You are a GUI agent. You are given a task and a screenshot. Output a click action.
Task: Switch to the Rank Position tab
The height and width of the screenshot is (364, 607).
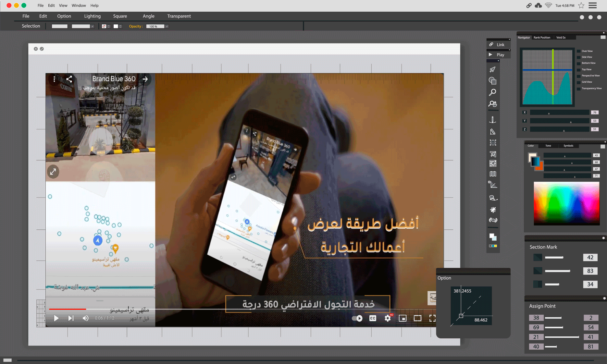click(542, 37)
